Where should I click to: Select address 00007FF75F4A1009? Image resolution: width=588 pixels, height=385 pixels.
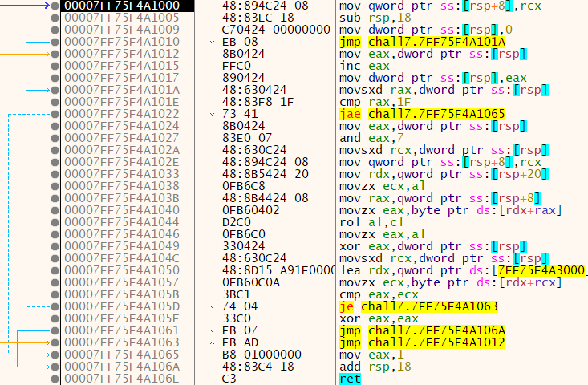[122, 30]
